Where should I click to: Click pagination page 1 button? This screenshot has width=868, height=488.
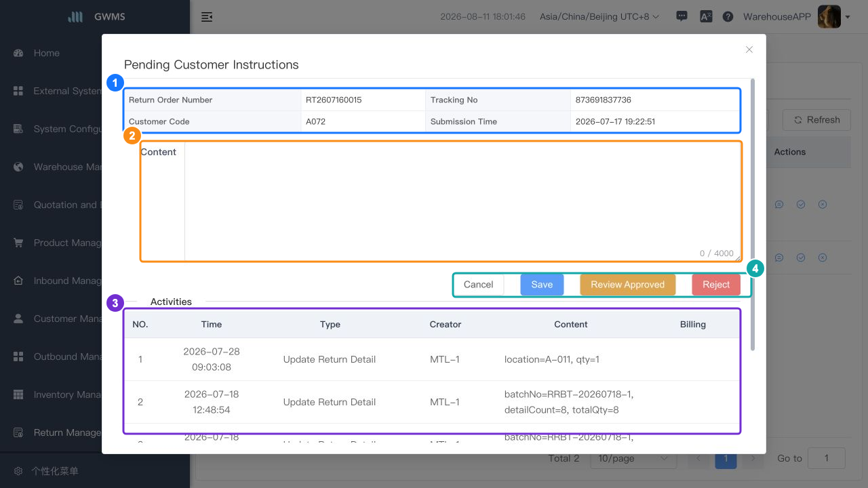click(x=726, y=458)
